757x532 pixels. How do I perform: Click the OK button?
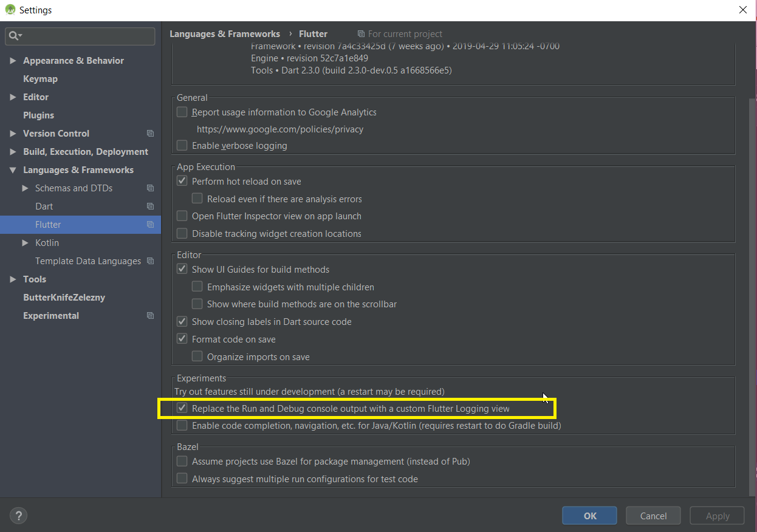pyautogui.click(x=589, y=516)
